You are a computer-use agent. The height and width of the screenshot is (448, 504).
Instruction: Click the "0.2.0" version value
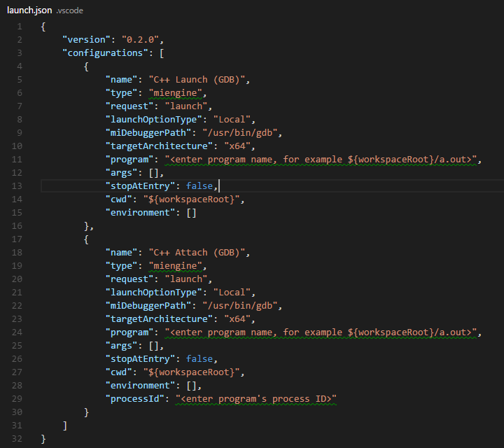click(x=145, y=39)
